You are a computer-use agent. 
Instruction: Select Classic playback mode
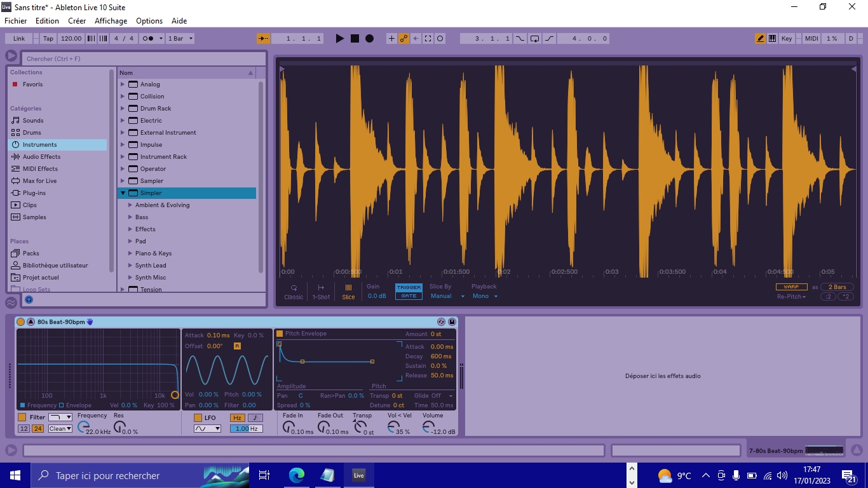pos(294,292)
